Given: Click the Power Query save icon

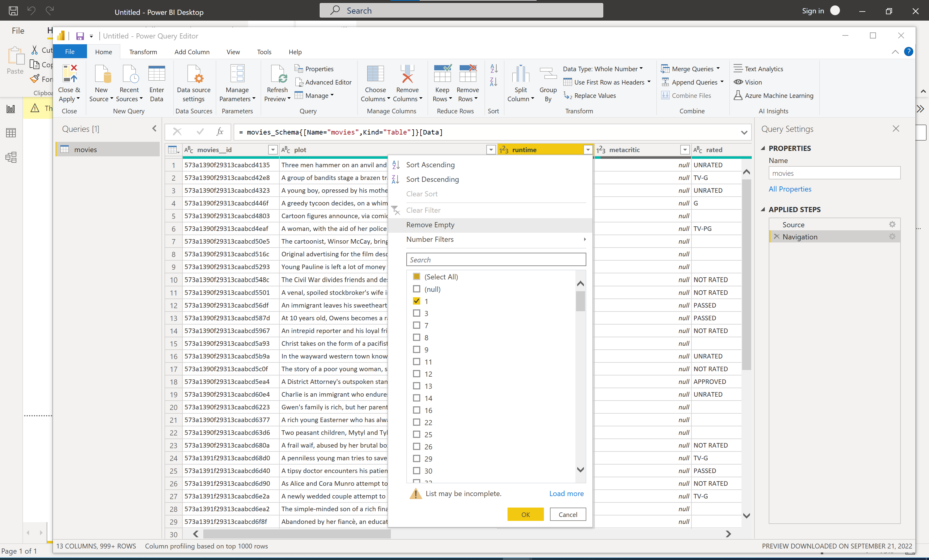Looking at the screenshot, I should coord(80,36).
